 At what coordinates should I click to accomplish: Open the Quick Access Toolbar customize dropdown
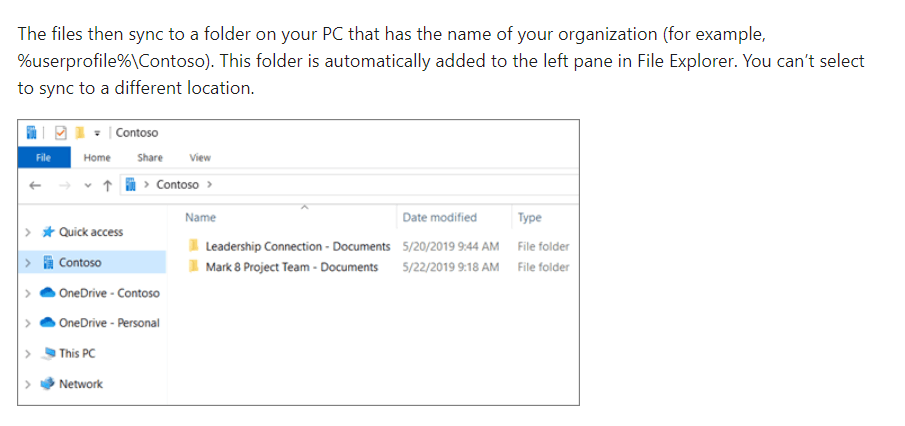[x=97, y=133]
